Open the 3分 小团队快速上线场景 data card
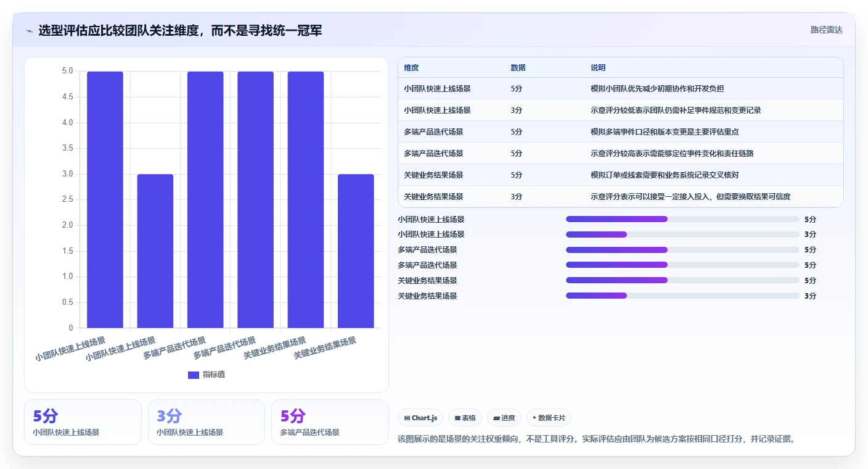The height and width of the screenshot is (469, 868). pyautogui.click(x=207, y=422)
